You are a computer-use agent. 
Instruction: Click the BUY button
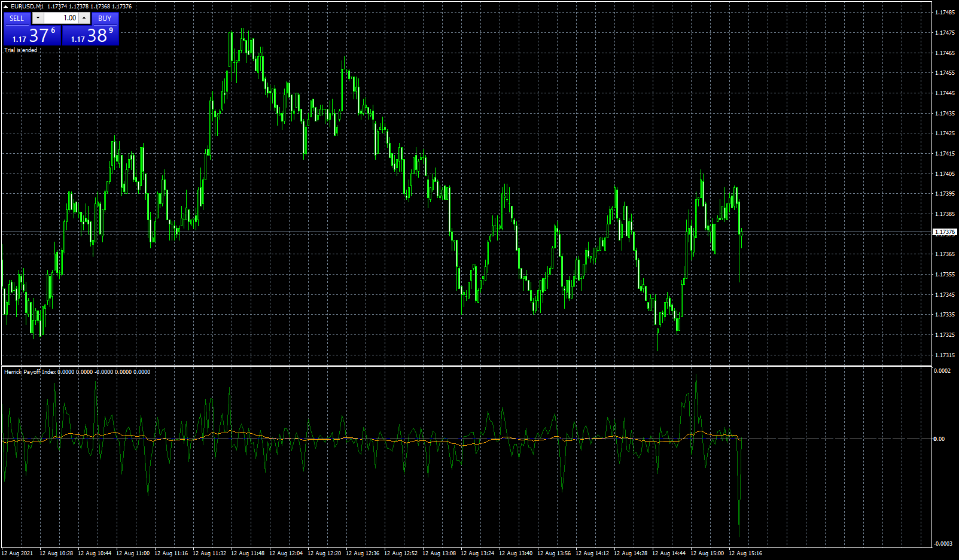(105, 19)
